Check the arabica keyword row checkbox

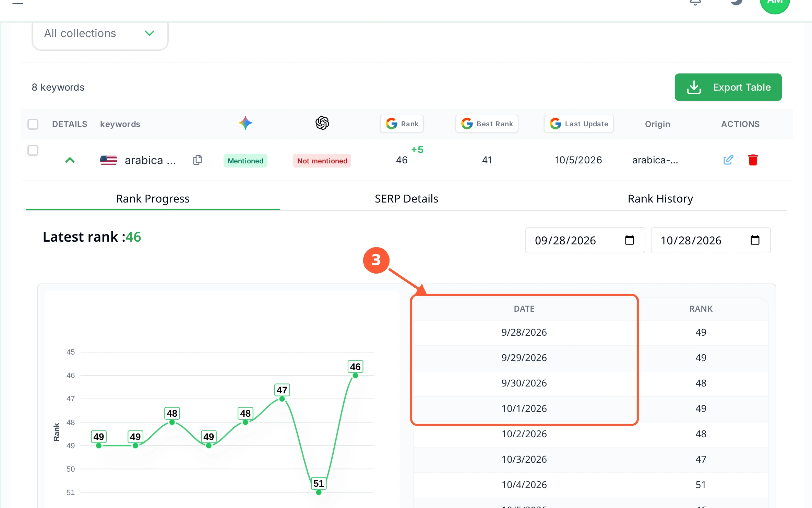33,150
